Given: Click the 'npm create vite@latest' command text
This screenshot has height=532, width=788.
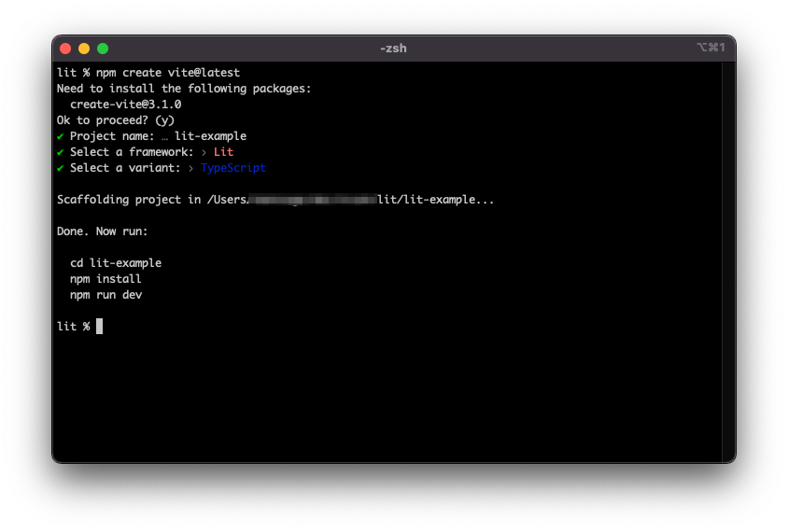Looking at the screenshot, I should [168, 73].
